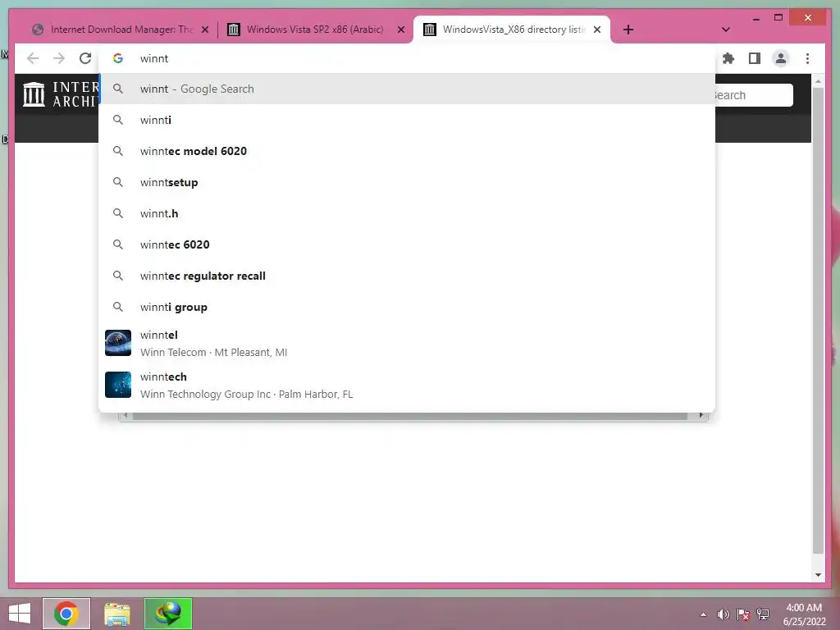This screenshot has width=840, height=630.
Task: Click the network tray icon
Action: pos(763,614)
